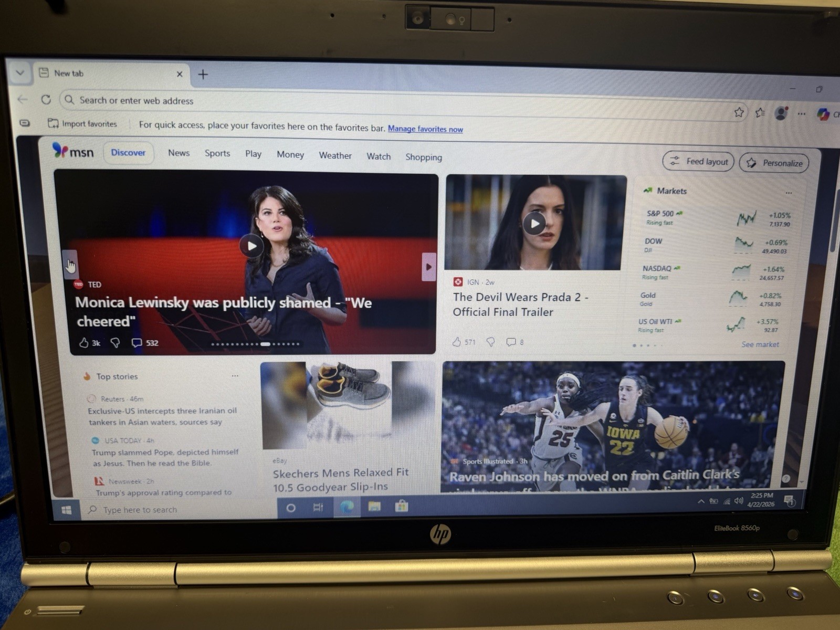
Task: Dislike the Monica Lewinsky story
Action: pos(115,343)
